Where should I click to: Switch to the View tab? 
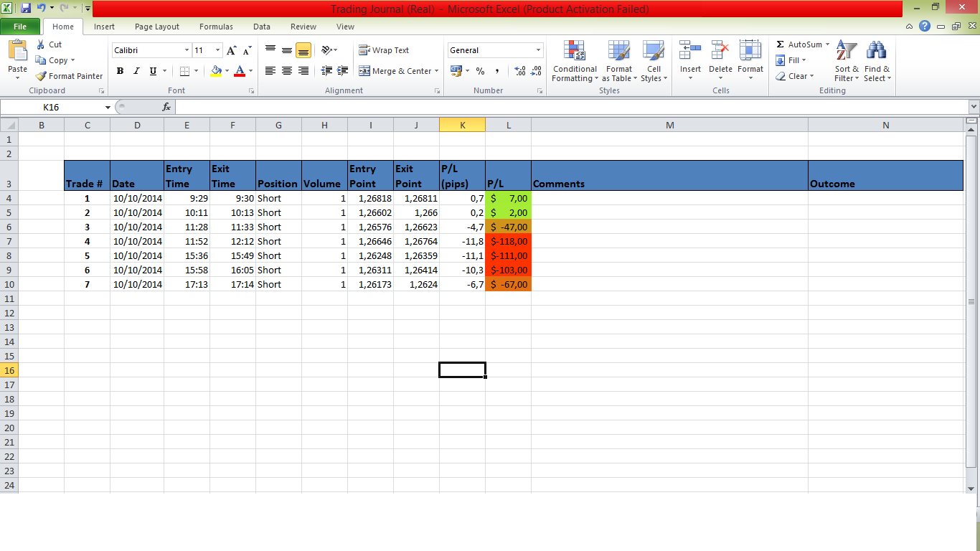tap(345, 27)
